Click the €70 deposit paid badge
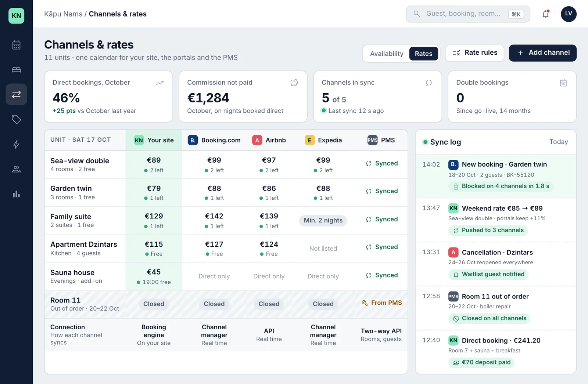The image size is (588, 384). [x=481, y=362]
